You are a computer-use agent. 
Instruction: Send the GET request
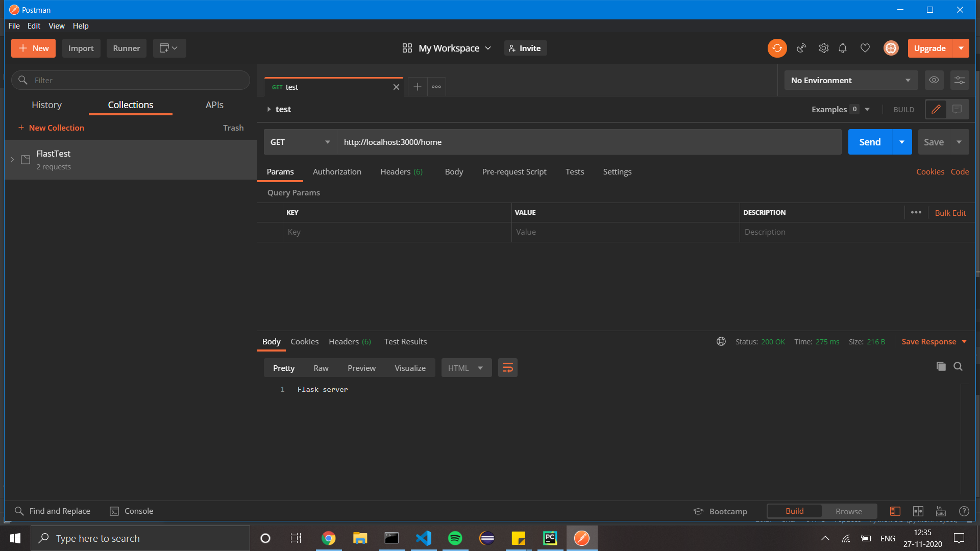[x=869, y=142]
